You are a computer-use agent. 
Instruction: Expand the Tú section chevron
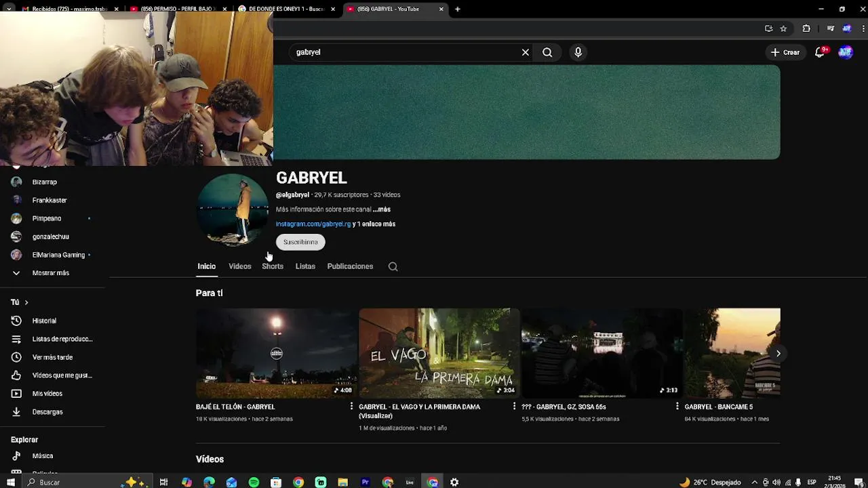(26, 302)
